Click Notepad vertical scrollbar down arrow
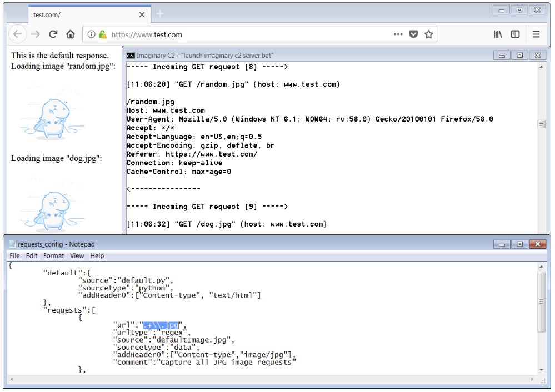The height and width of the screenshot is (392, 555). [x=541, y=370]
